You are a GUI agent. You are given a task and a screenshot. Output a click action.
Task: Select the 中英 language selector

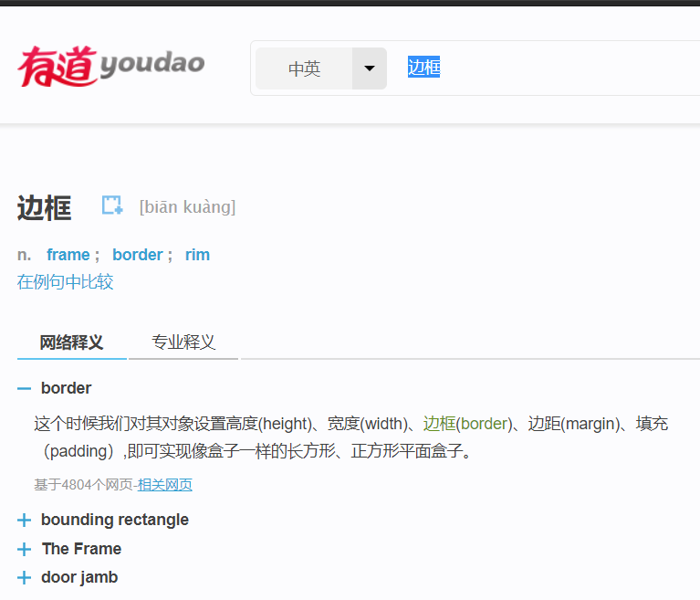[304, 68]
